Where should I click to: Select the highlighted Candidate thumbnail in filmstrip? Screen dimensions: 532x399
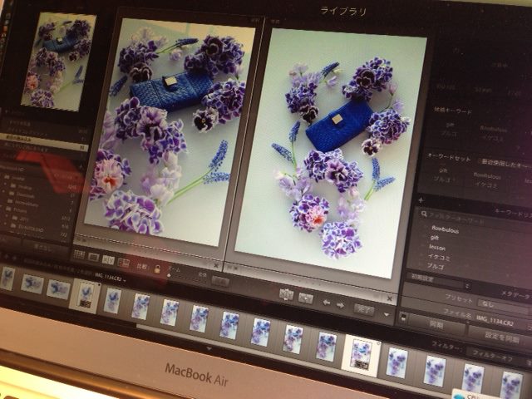[x=361, y=355]
